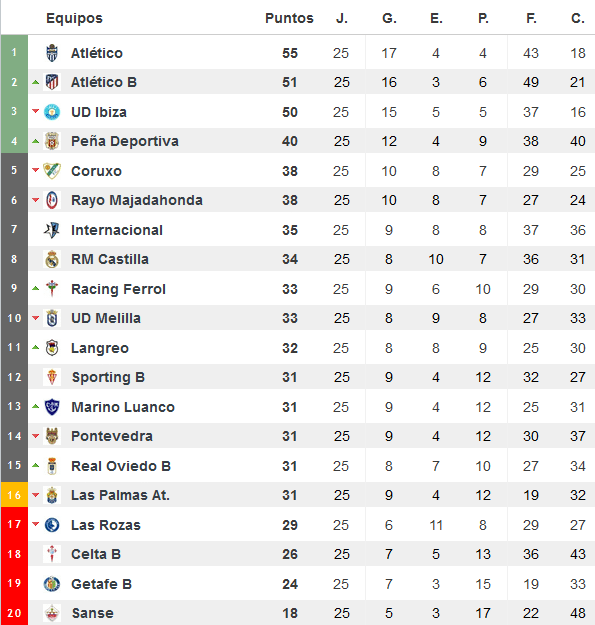The image size is (595, 625).
Task: Open the Sporting B team link
Action: pos(108,377)
